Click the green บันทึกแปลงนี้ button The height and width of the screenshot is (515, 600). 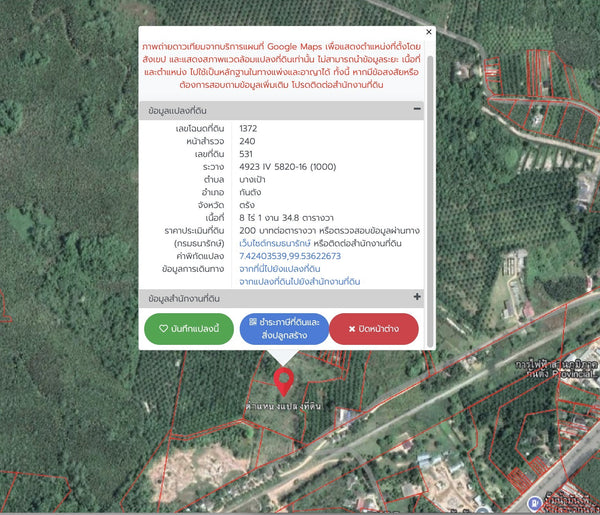(x=189, y=329)
